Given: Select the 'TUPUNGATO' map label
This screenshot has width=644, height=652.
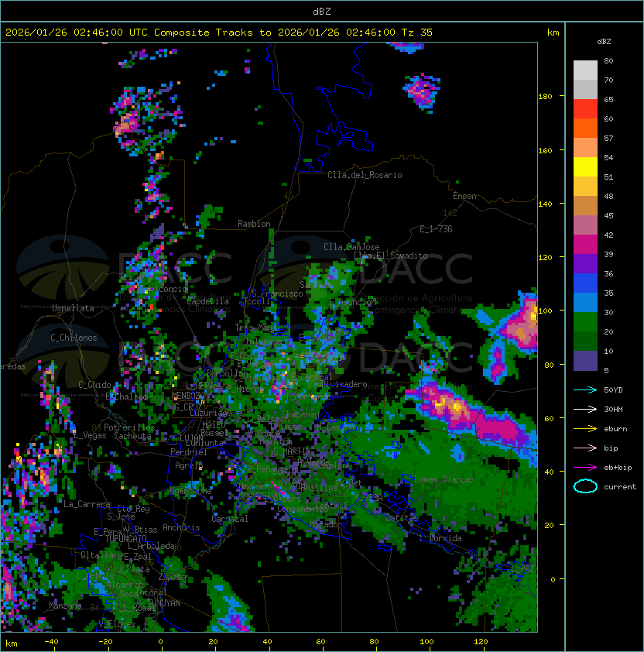Looking at the screenshot, I should pos(125,538).
